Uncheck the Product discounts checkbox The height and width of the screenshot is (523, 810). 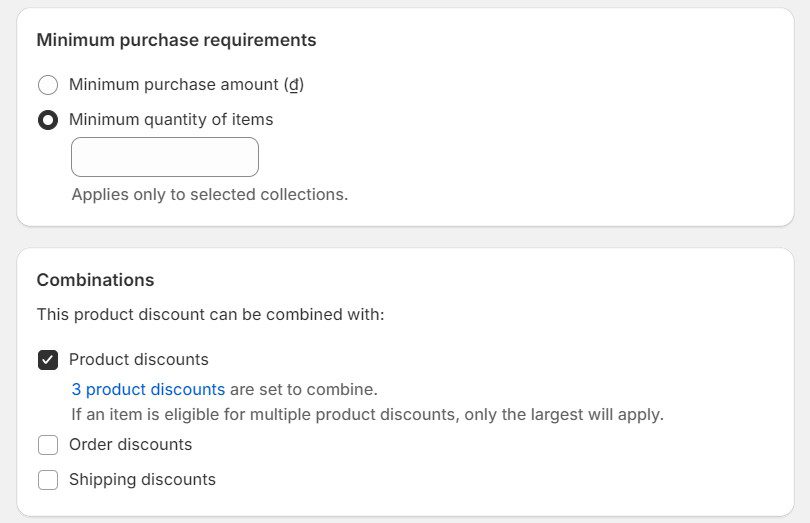(47, 360)
